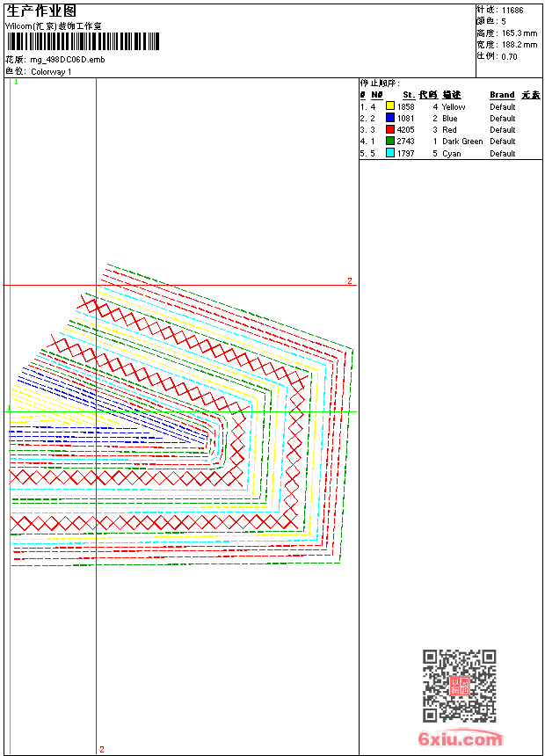Click the green '1' marker at top left
The height and width of the screenshot is (756, 545).
(x=16, y=83)
